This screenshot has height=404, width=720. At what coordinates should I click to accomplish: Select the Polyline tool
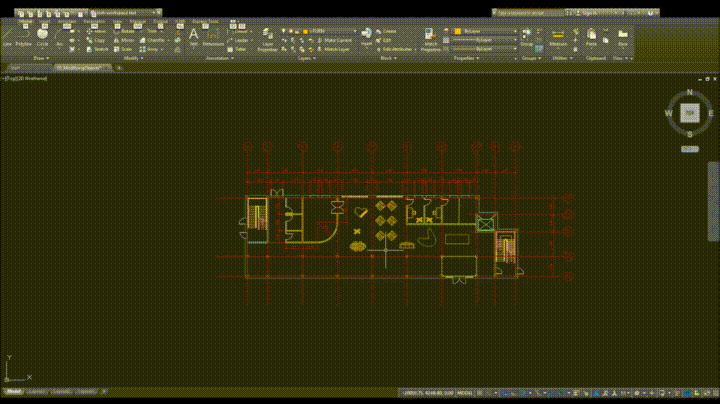(22, 38)
